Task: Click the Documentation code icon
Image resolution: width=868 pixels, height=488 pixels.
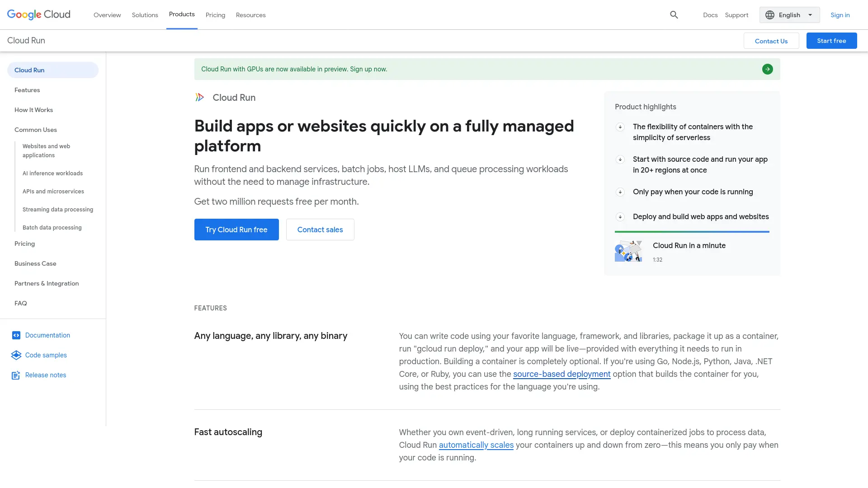Action: tap(16, 335)
